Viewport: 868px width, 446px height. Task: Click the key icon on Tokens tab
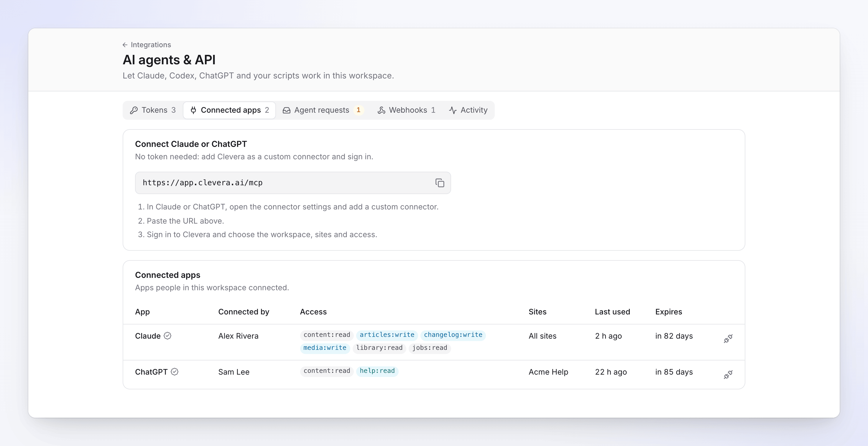pos(134,110)
